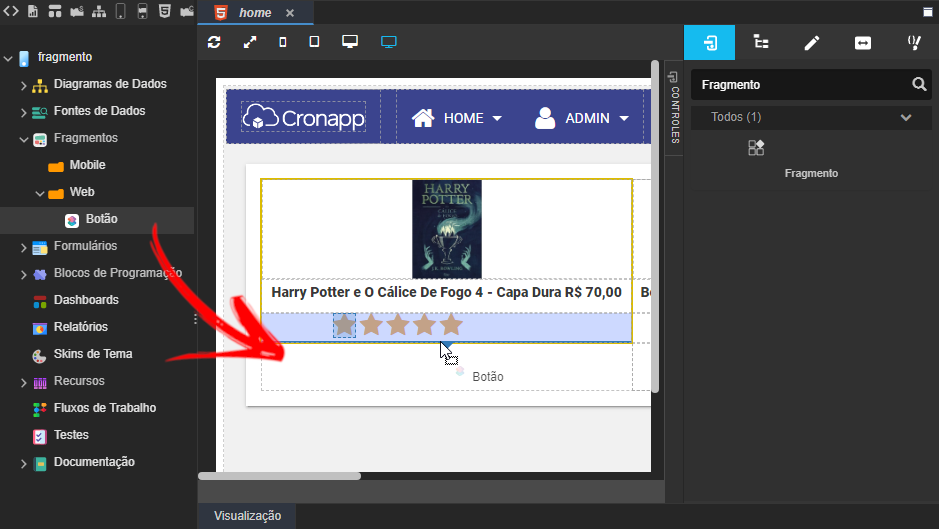This screenshot has height=529, width=939.
Task: Click the first rating star
Action: coord(344,325)
